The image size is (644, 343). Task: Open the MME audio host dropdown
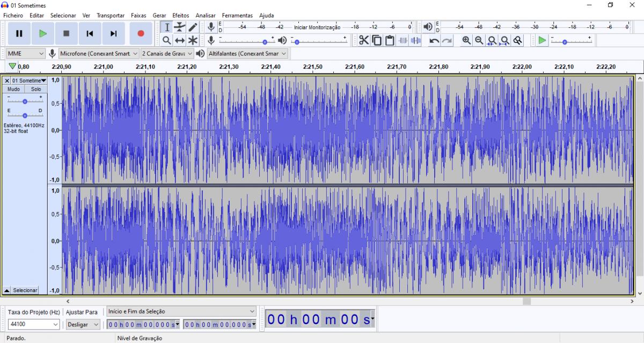pos(26,54)
